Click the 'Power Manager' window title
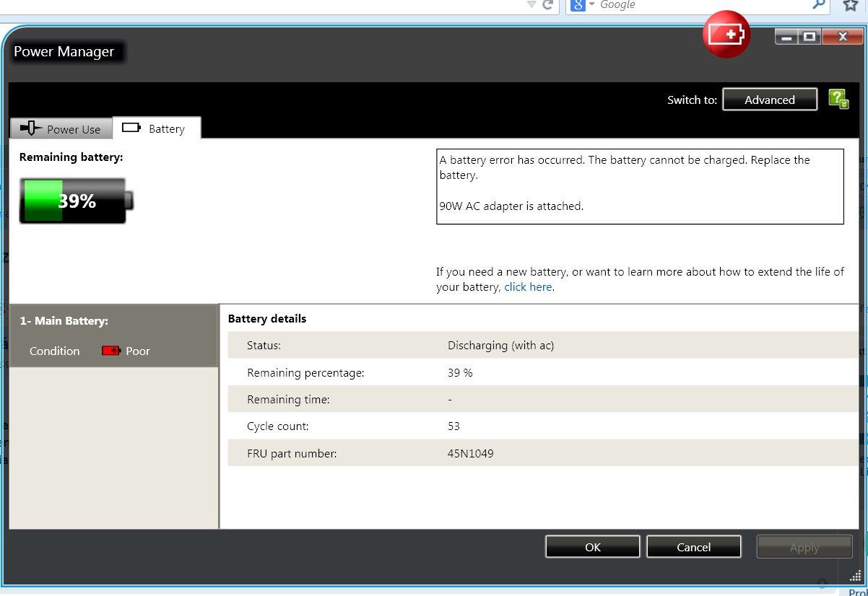The image size is (868, 596). tap(64, 52)
